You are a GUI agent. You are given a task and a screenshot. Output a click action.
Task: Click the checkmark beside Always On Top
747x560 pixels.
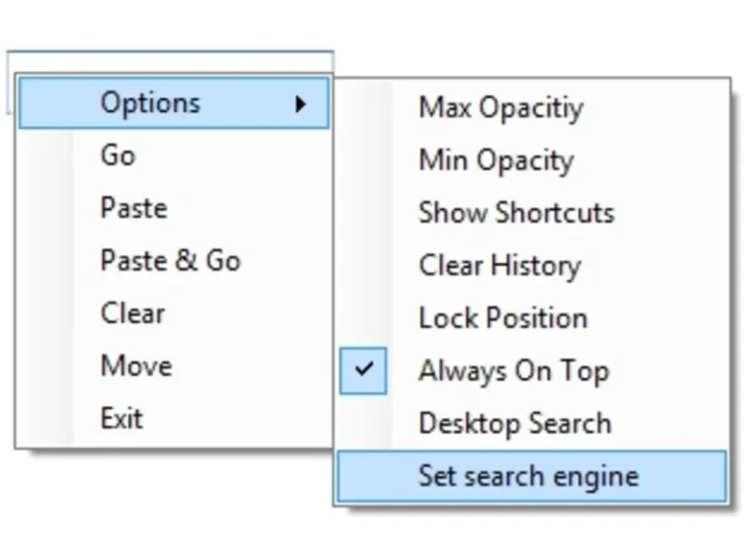(x=363, y=370)
